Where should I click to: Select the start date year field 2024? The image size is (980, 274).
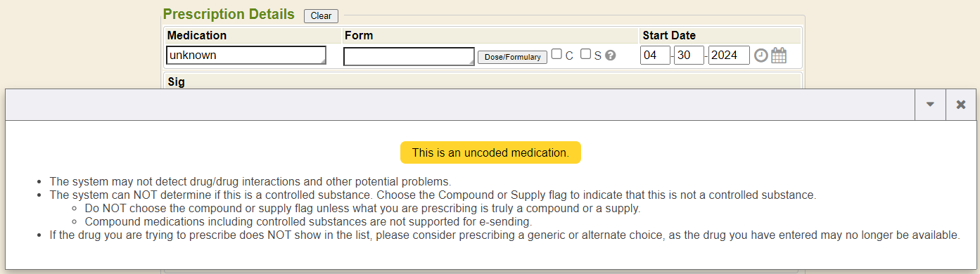pos(729,56)
